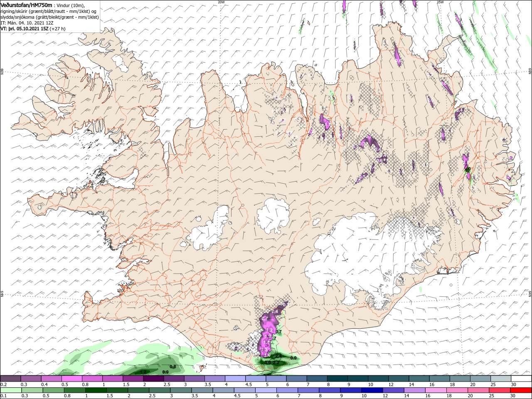Pick the bright red 30 swatch in rain scale
Viewport: 532px width, 399px height.
tap(521, 390)
